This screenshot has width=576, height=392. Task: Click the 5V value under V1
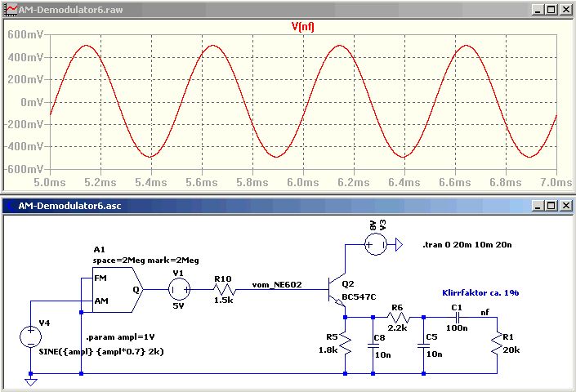178,305
